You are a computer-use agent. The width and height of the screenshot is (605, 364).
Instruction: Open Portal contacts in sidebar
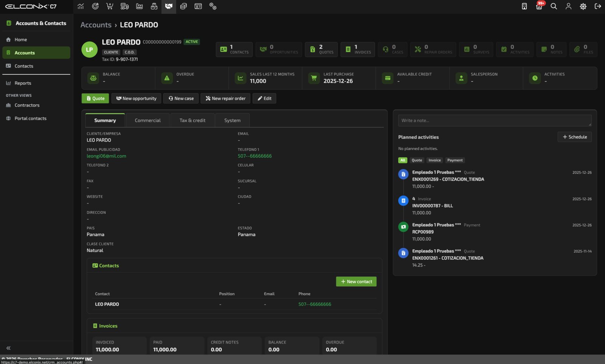36,119
